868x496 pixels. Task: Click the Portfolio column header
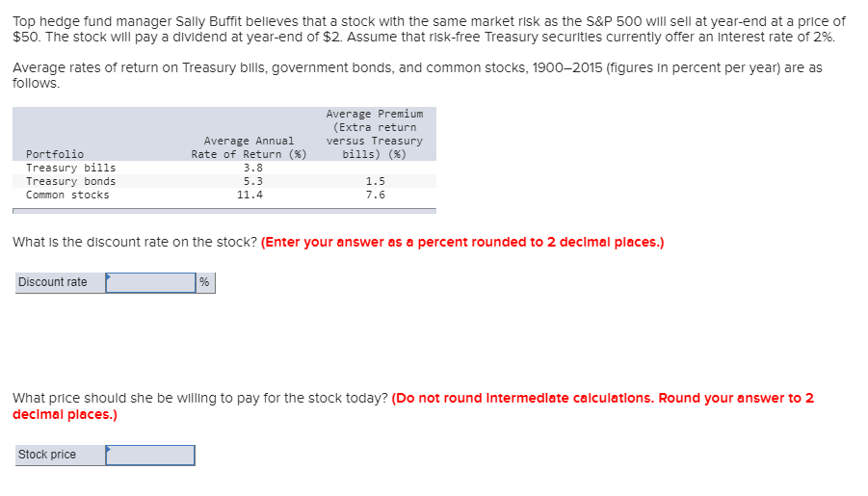[55, 154]
